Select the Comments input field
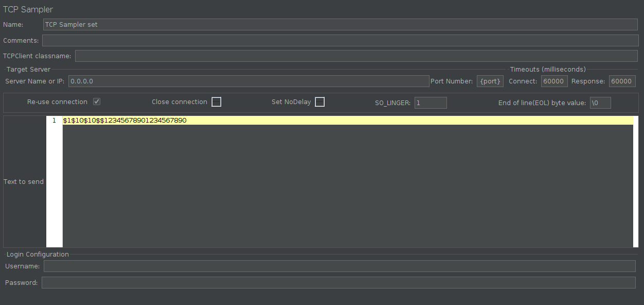Screen dimensions: 644x305 [x=206, y=40]
